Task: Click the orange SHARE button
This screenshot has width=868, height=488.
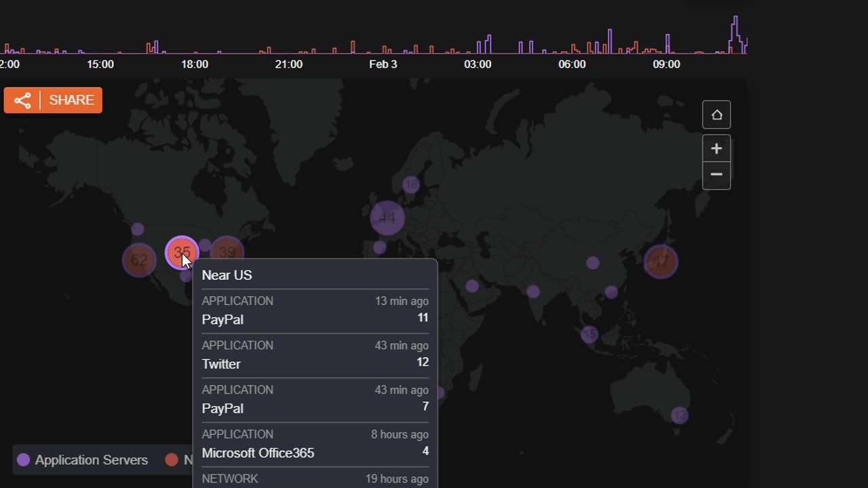Action: pyautogui.click(x=53, y=100)
